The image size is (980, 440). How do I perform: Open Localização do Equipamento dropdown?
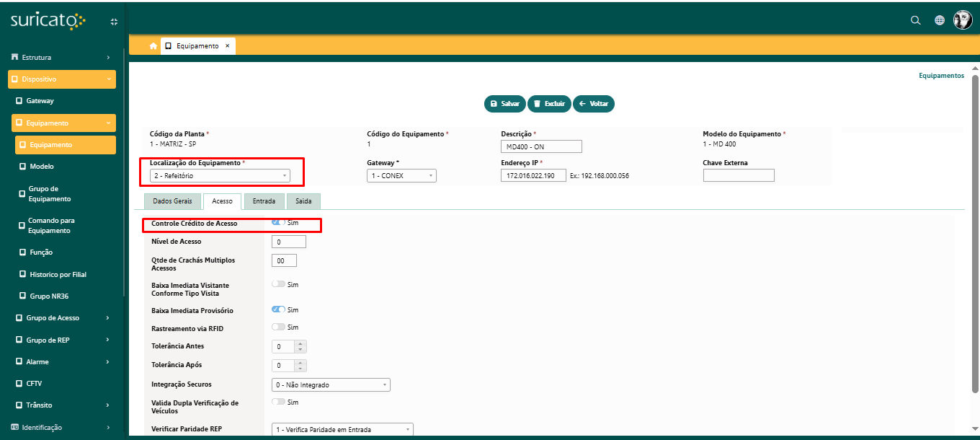[220, 175]
